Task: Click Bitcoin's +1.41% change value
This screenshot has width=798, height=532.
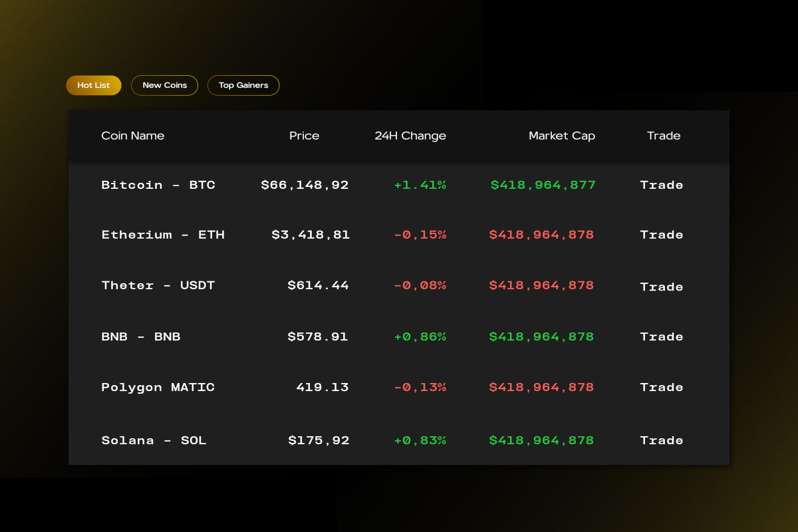Action: pos(420,185)
